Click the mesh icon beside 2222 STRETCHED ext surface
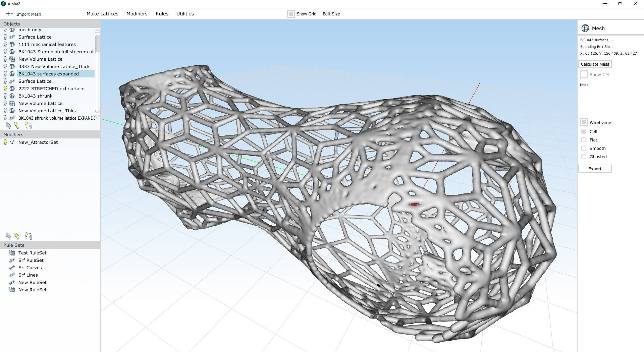 [12, 89]
